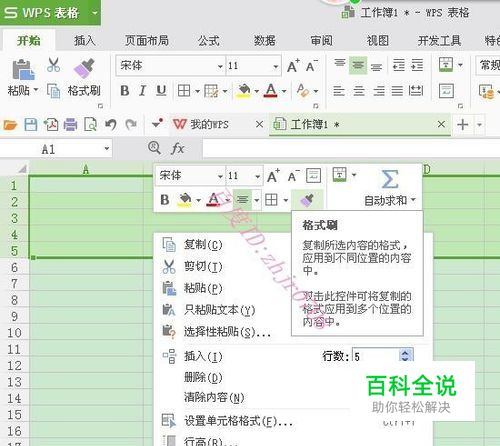Decrease font size in ribbon
The height and width of the screenshot is (446, 500).
311,66
